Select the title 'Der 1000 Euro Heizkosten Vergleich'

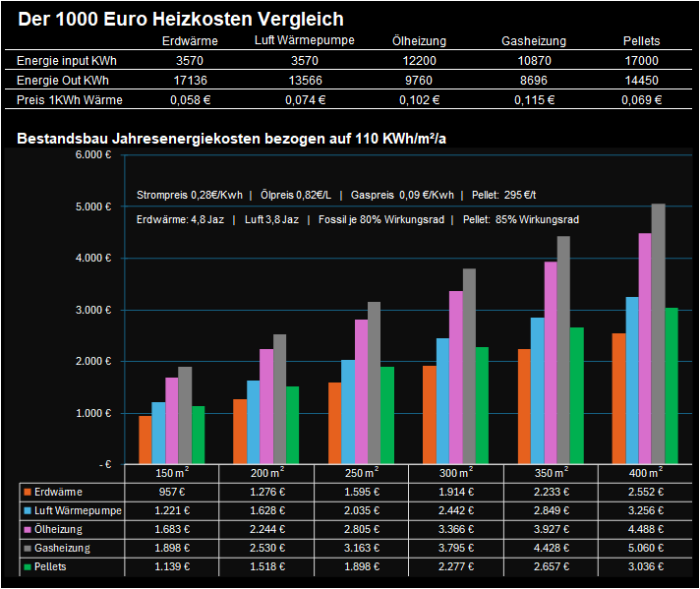tap(180, 19)
